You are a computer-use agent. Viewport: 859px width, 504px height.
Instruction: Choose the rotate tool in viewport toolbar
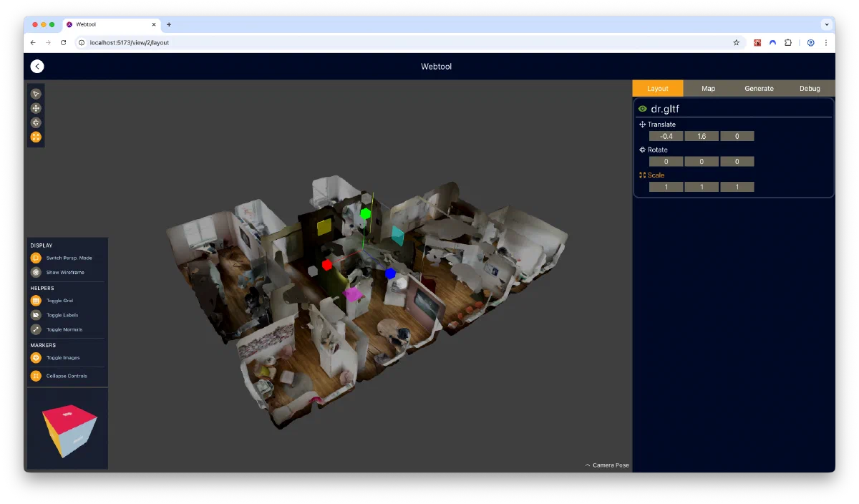click(36, 122)
